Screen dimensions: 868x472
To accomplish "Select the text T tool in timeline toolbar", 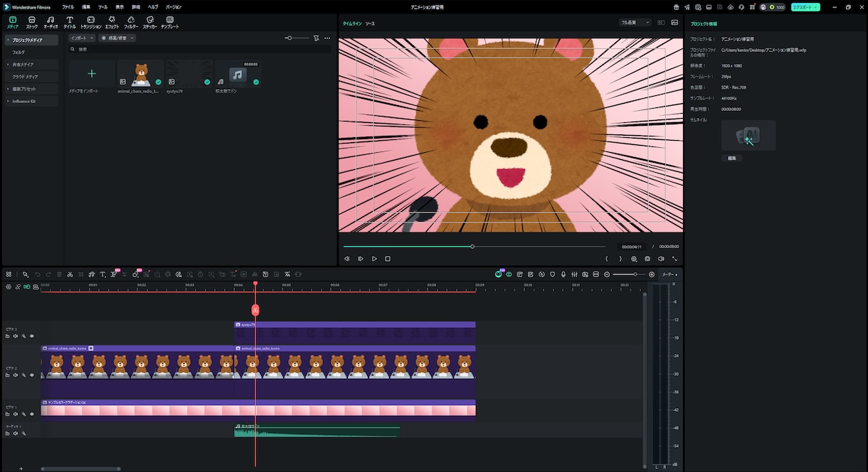I will [102, 274].
